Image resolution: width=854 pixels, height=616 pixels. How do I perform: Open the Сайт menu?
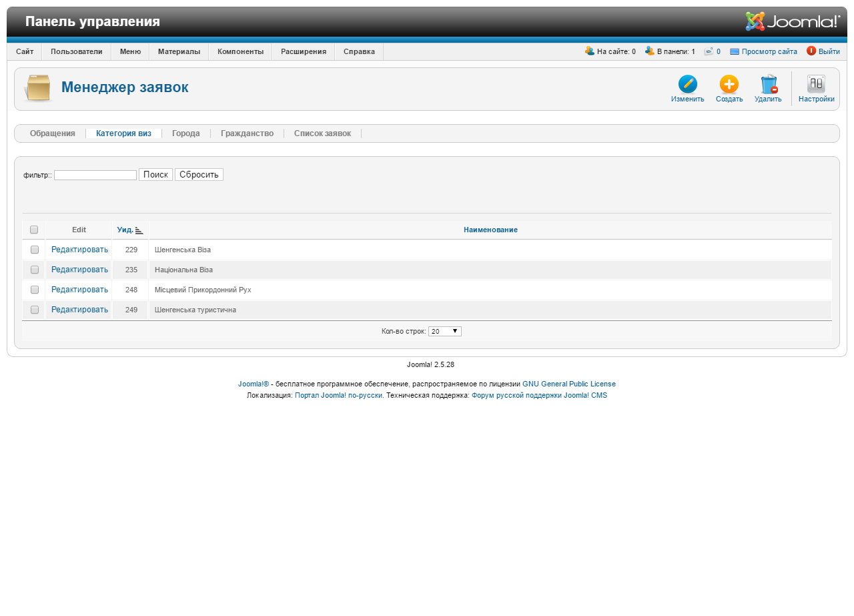tap(25, 51)
